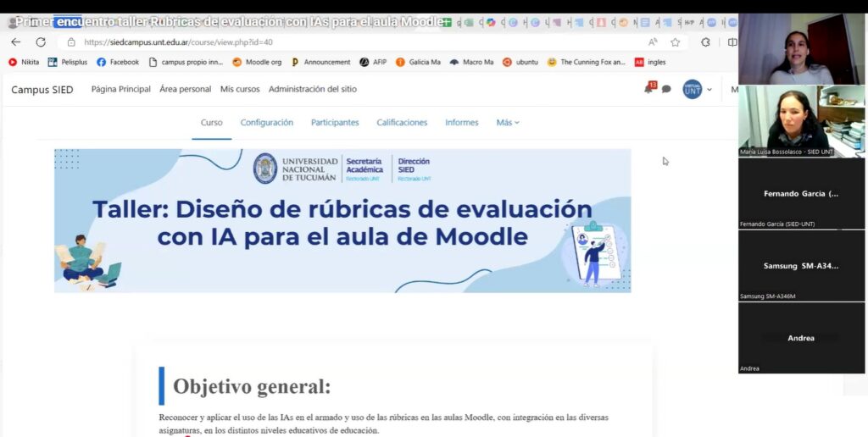Screen dimensions: 868x437
Task: Reload the page with the refresh icon
Action: 40,42
